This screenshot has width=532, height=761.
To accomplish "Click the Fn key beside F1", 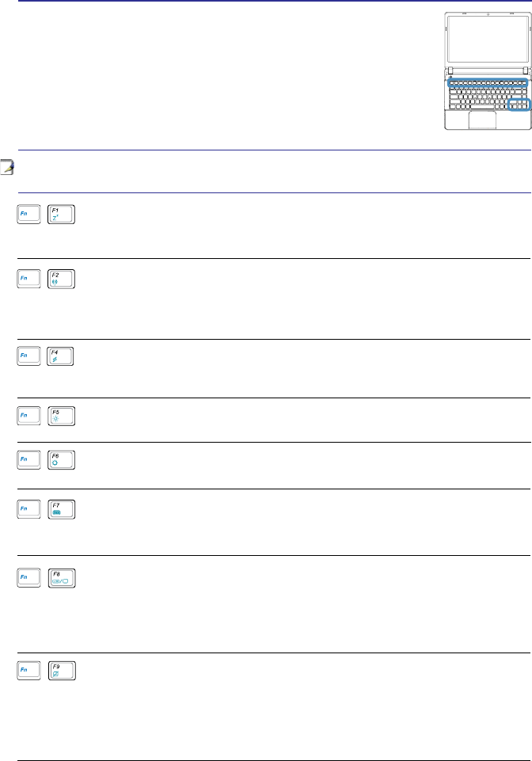I will click(x=26, y=215).
